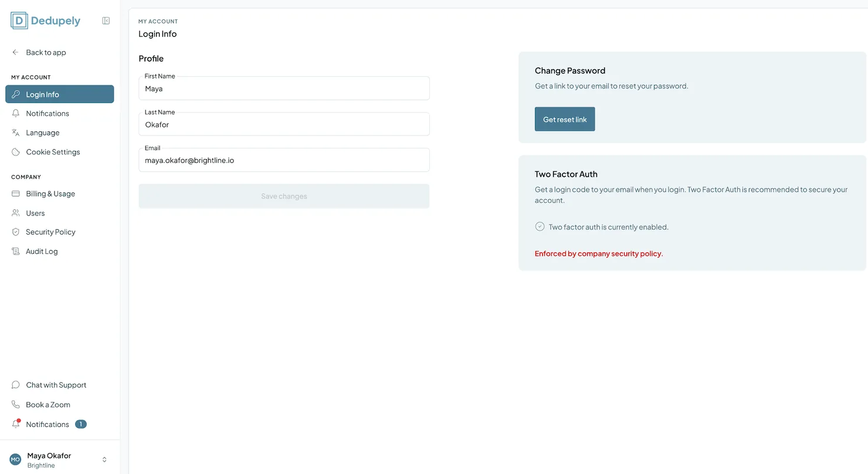Click Book a Zoom

[x=60, y=405]
